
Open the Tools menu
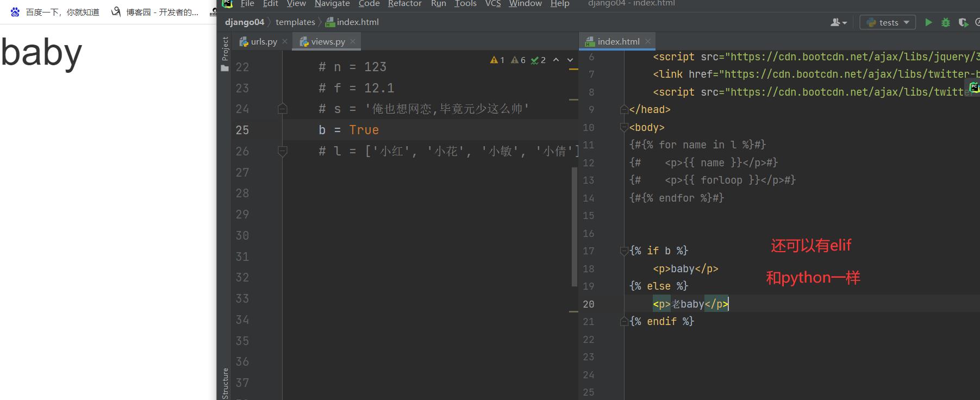pyautogui.click(x=465, y=3)
